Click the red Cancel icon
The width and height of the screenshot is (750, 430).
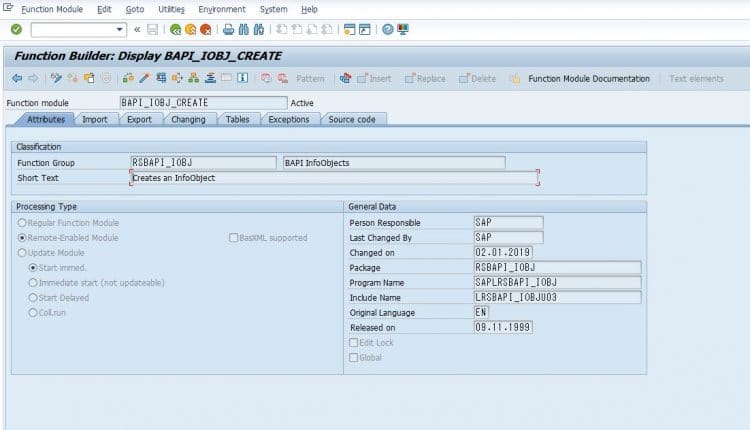(206, 30)
